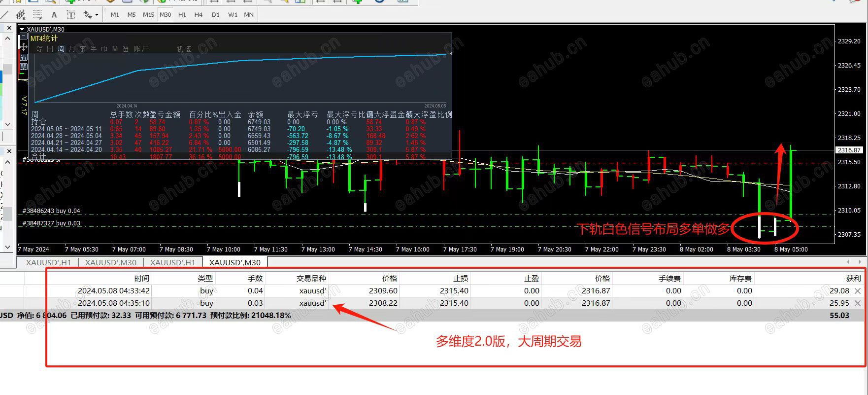
Task: Select the Fibonacci retracement tool
Action: click(x=37, y=15)
